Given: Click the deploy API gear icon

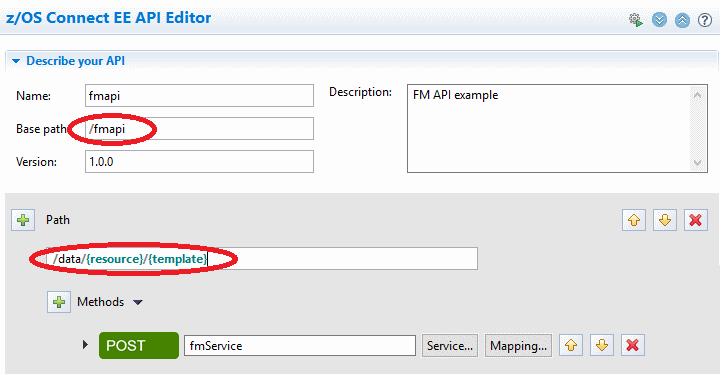Looking at the screenshot, I should [x=636, y=20].
